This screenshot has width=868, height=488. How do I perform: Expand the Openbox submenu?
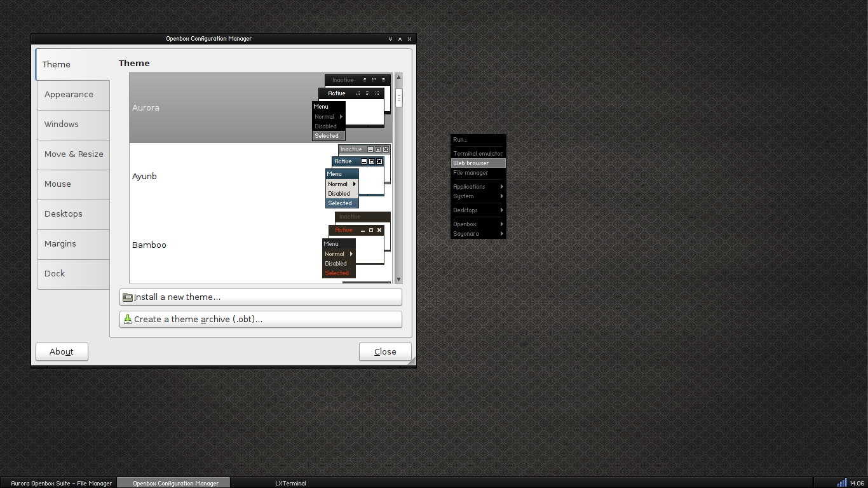[x=478, y=224]
